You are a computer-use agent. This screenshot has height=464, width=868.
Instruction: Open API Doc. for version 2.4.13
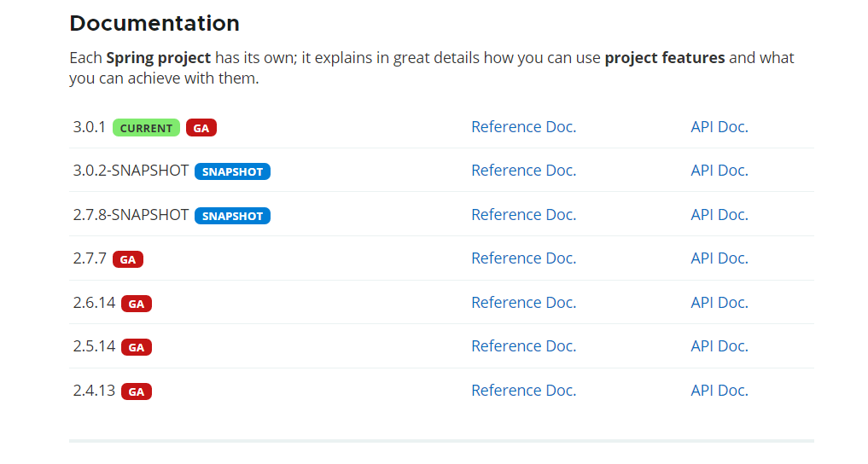pyautogui.click(x=719, y=391)
